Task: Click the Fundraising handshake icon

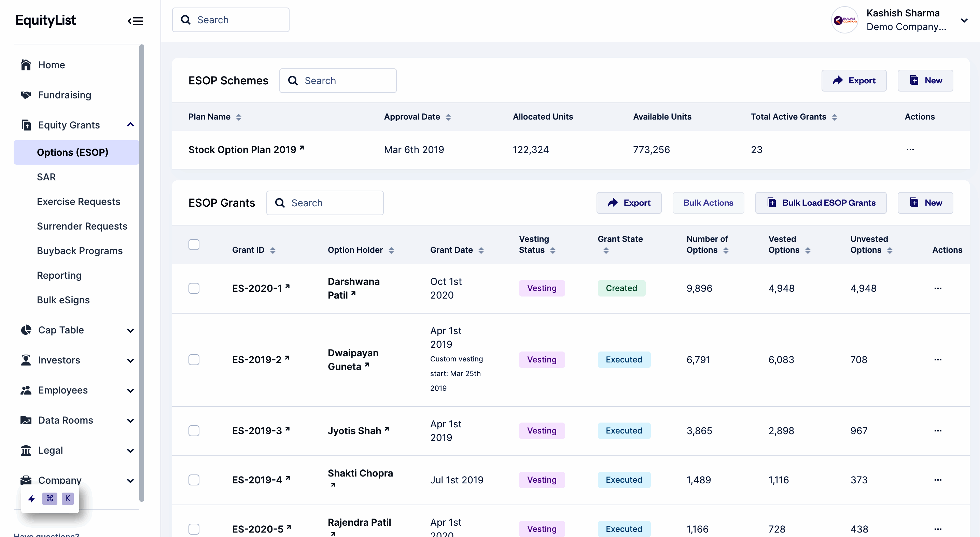Action: click(26, 95)
